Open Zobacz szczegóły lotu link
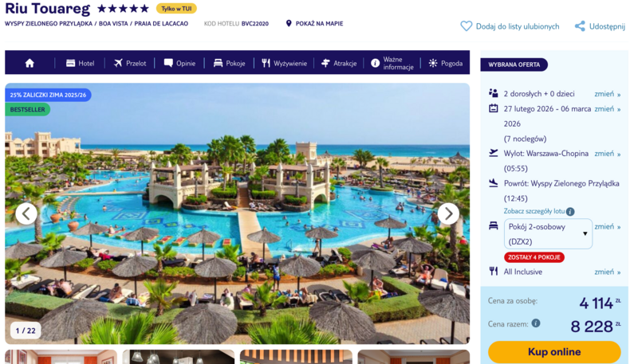Image resolution: width=638 pixels, height=364 pixels. pos(534,211)
